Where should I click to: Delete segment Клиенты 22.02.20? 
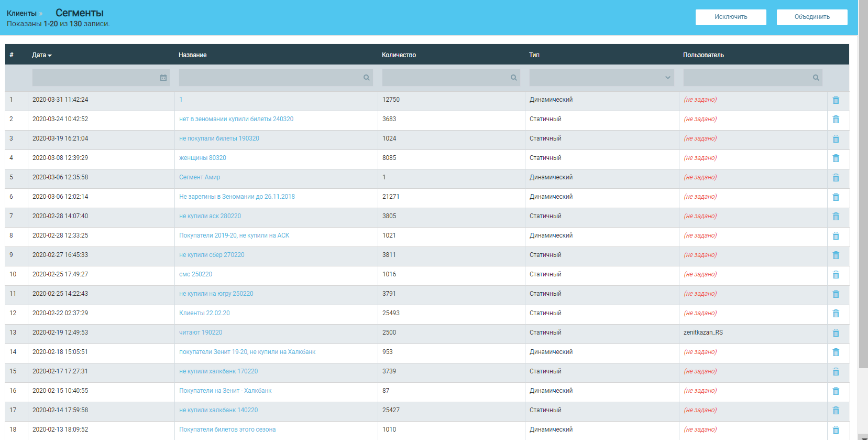836,313
